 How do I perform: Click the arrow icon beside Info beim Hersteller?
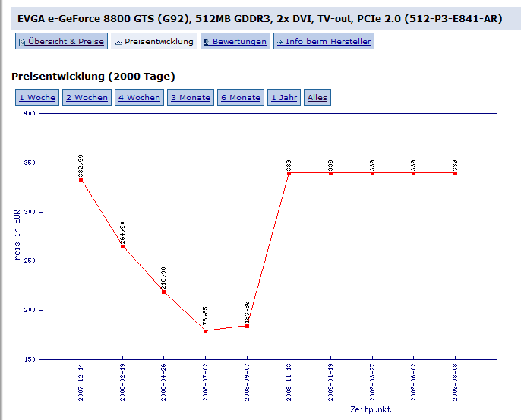click(x=279, y=43)
